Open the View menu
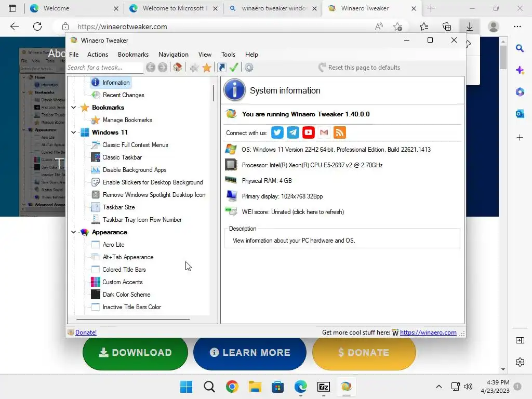The image size is (532, 399). coord(205,54)
